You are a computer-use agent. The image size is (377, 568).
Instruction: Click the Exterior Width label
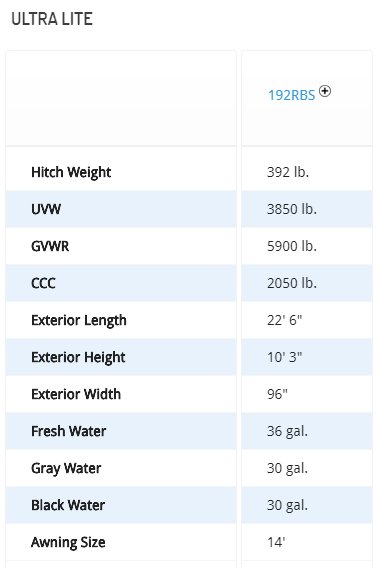tap(76, 394)
